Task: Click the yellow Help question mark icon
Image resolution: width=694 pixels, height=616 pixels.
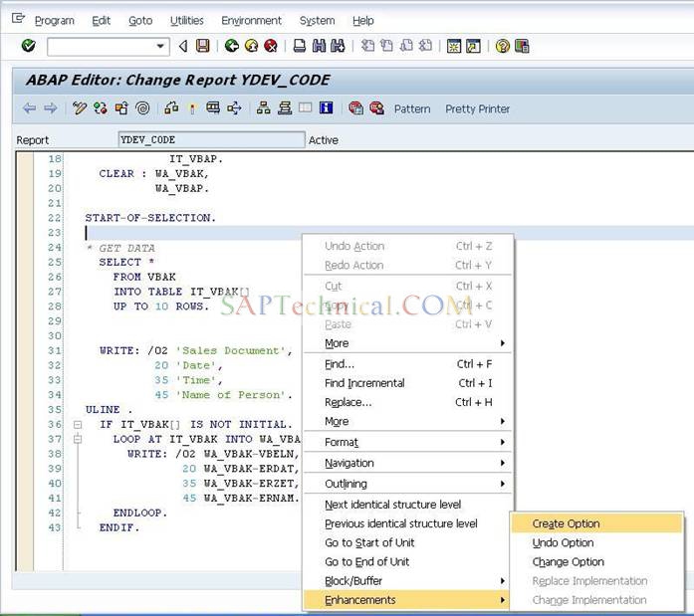Action: click(503, 46)
